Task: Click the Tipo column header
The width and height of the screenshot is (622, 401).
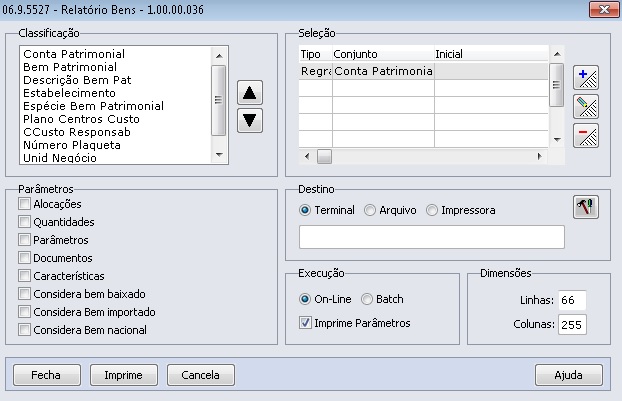Action: pyautogui.click(x=316, y=54)
